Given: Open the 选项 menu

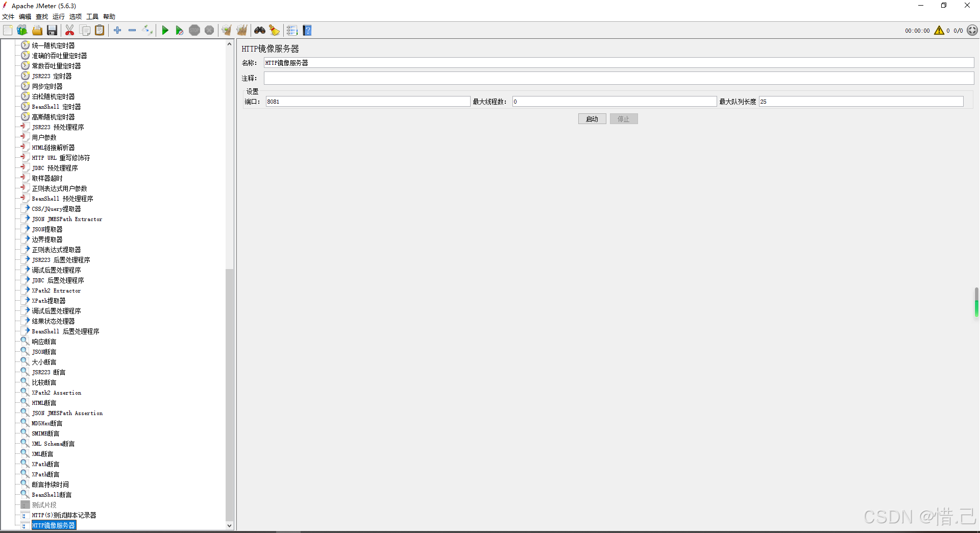Looking at the screenshot, I should tap(76, 17).
